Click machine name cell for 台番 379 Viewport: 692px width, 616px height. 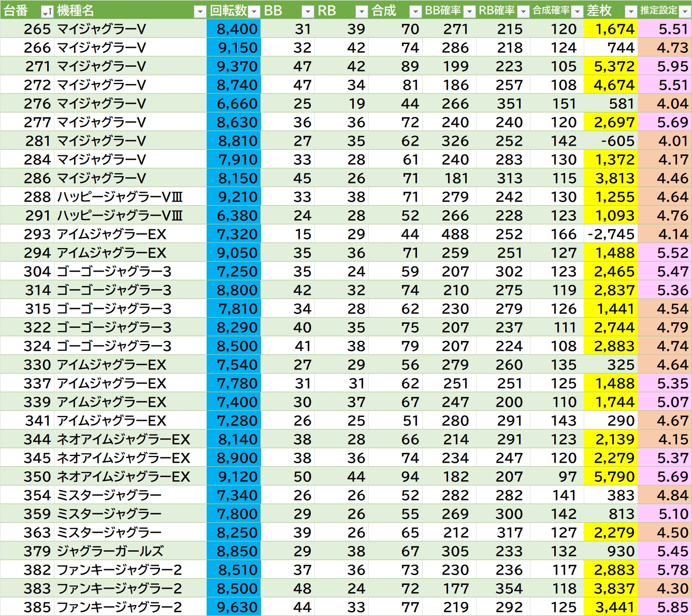129,551
